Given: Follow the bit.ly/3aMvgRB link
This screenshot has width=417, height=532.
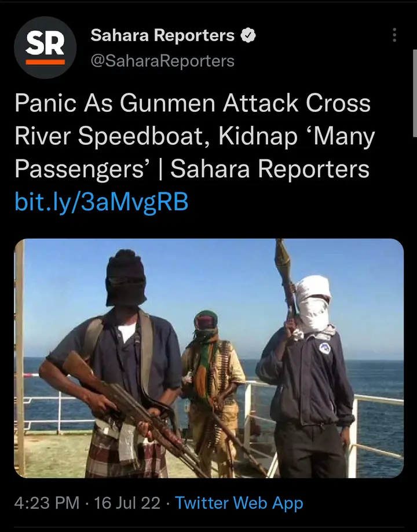Looking at the screenshot, I should [101, 202].
